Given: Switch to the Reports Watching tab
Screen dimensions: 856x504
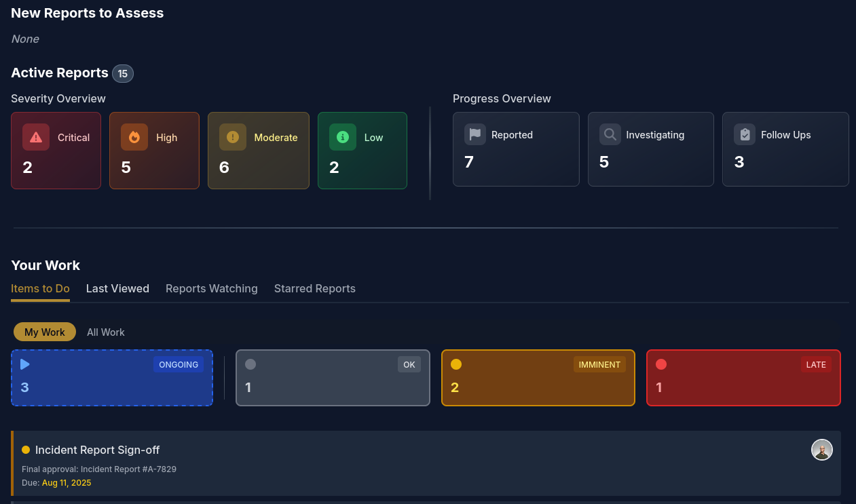Looking at the screenshot, I should tap(212, 288).
